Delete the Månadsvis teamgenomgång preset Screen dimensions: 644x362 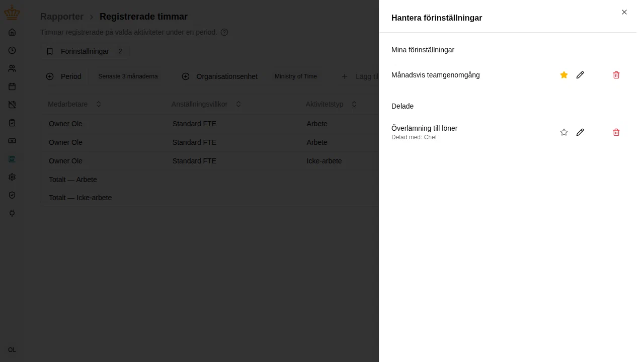pos(616,75)
